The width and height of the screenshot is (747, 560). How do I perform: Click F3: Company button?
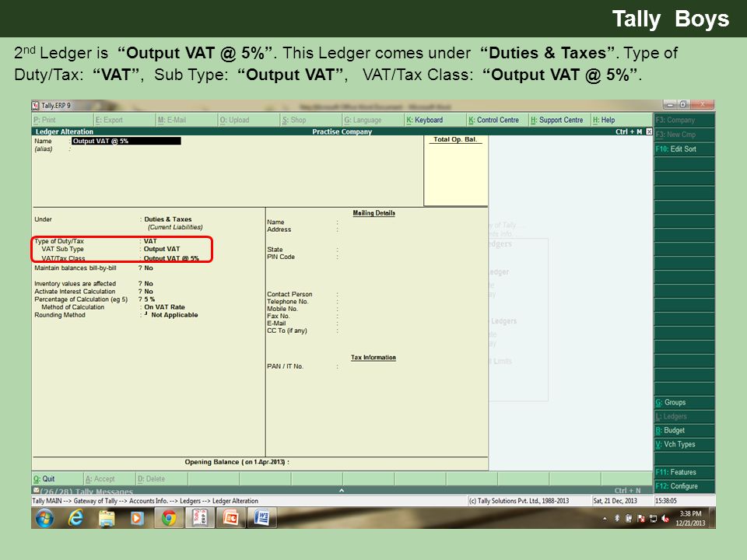[x=684, y=120]
